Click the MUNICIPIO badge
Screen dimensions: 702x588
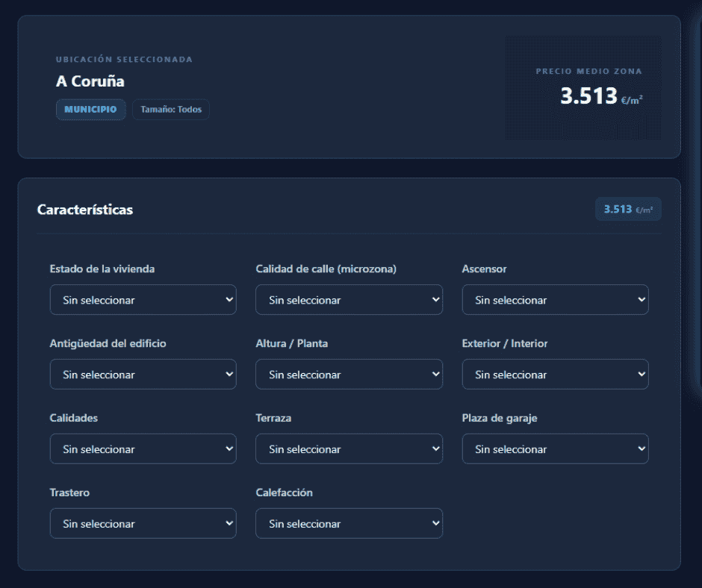click(90, 110)
